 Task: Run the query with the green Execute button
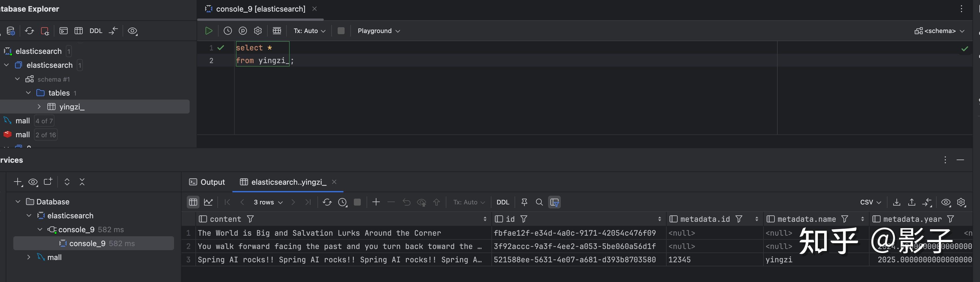208,31
